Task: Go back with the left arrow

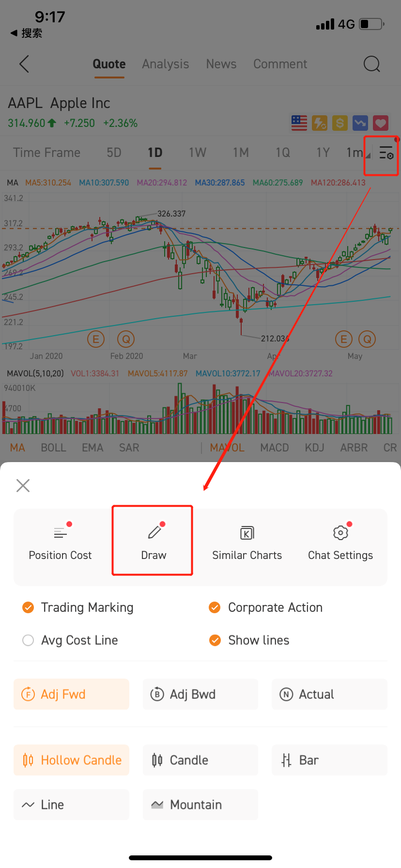Action: pyautogui.click(x=24, y=64)
